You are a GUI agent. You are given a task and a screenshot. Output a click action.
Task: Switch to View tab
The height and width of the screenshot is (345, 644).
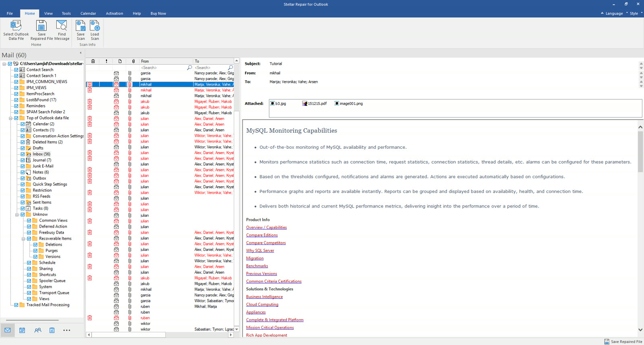click(x=48, y=13)
